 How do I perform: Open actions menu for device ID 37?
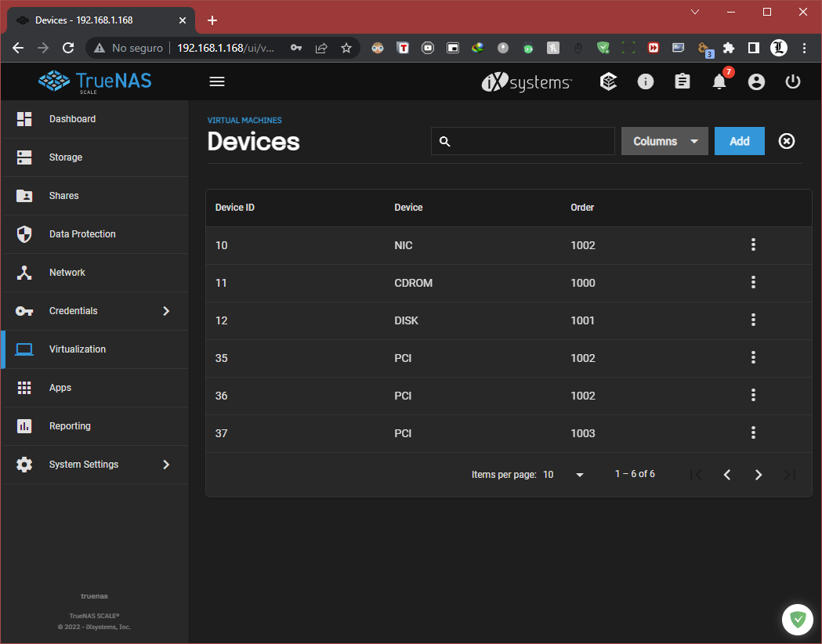pyautogui.click(x=753, y=432)
